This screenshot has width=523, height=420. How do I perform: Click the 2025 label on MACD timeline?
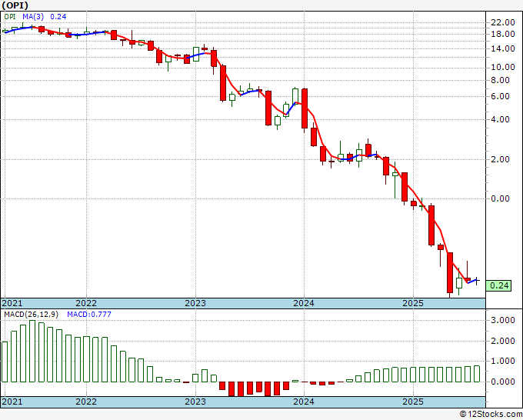point(413,402)
